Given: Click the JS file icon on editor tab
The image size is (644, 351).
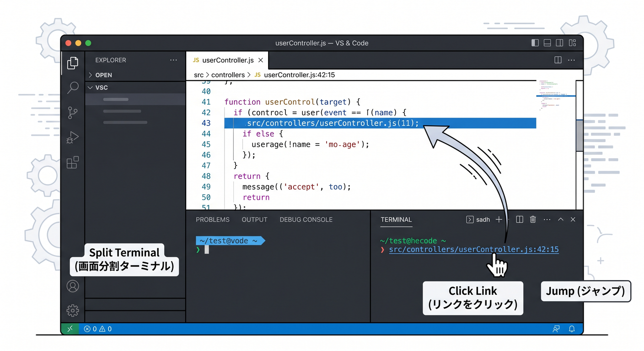Looking at the screenshot, I should click(x=196, y=60).
